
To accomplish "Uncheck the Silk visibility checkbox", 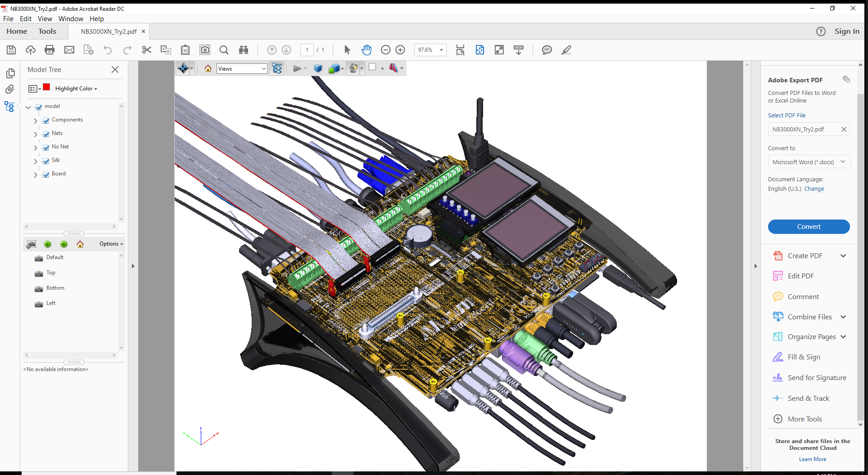I will coord(46,161).
